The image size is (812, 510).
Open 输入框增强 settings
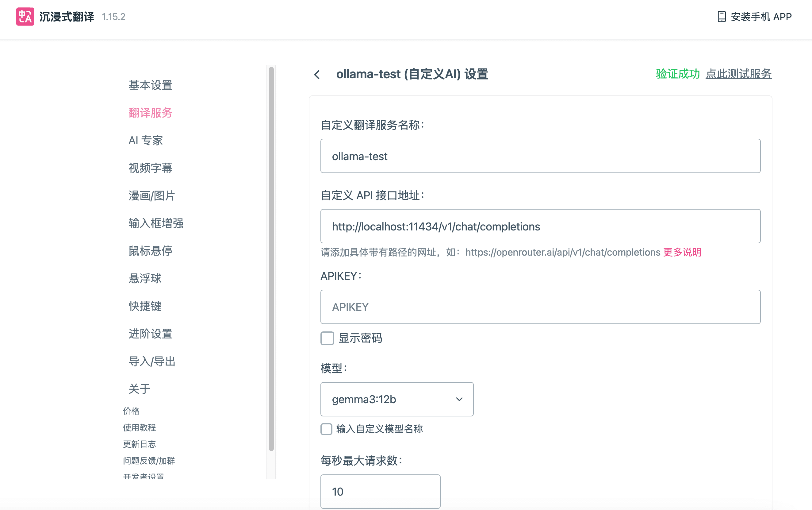156,223
